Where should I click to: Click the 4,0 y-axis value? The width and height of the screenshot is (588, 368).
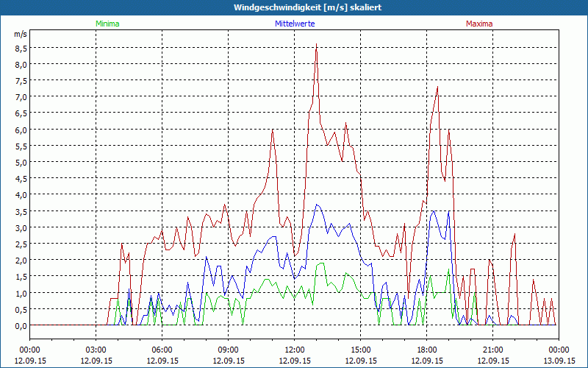(21, 195)
